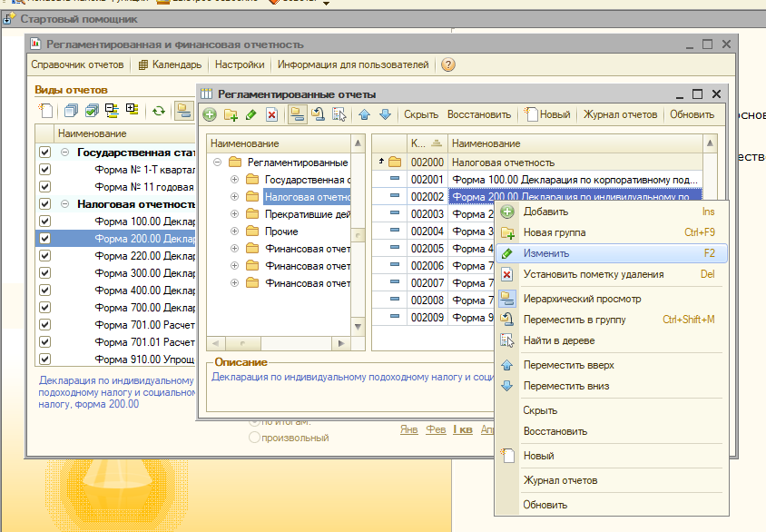Collapse Государственная стат group in Виды отчетов
This screenshot has width=766, height=532.
pyautogui.click(x=64, y=152)
